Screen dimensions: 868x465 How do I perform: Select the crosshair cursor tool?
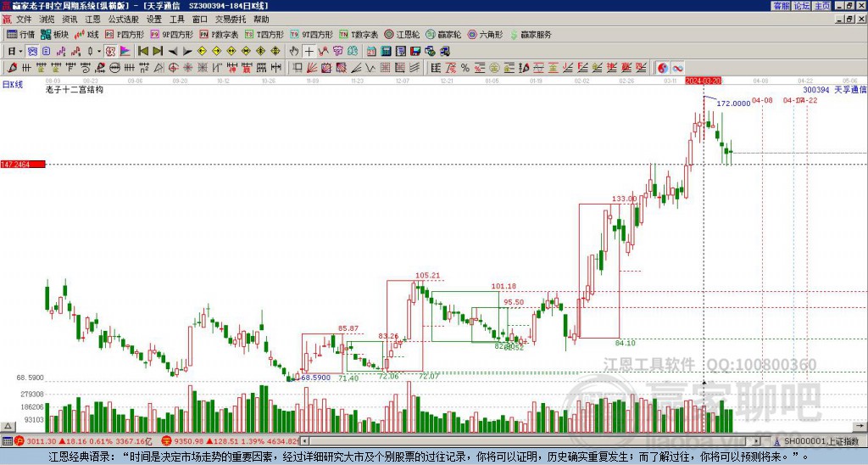click(309, 52)
